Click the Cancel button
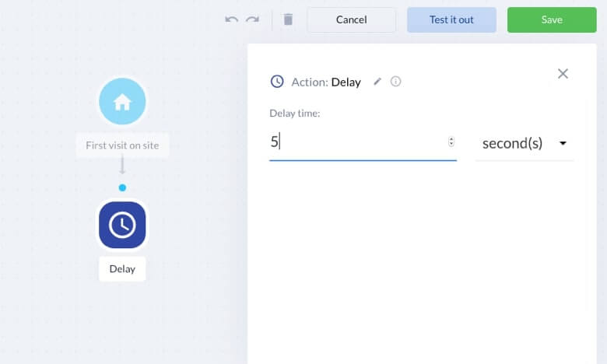Image resolution: width=607 pixels, height=364 pixels. [352, 19]
